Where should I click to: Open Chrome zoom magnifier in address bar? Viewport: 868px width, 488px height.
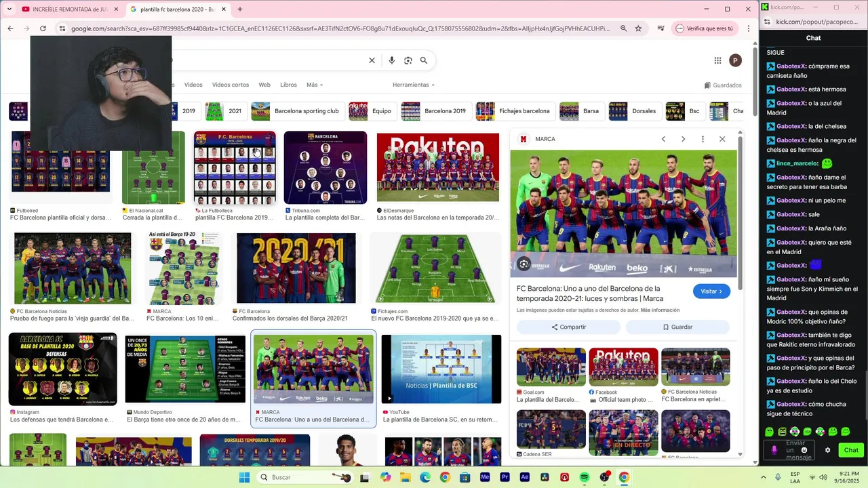point(623,28)
